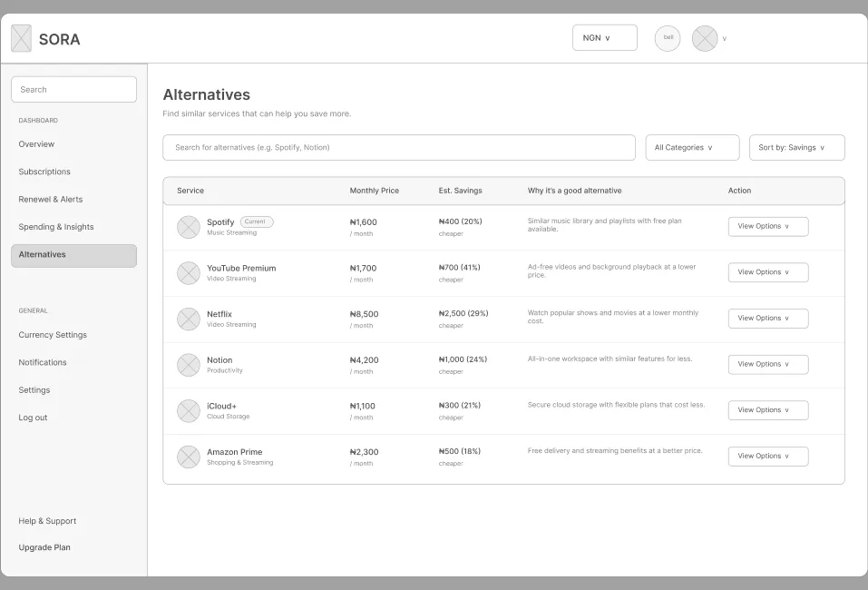Click the ₦500 (18%) savings value
Viewport: 868px width, 590px height.
pyautogui.click(x=460, y=451)
